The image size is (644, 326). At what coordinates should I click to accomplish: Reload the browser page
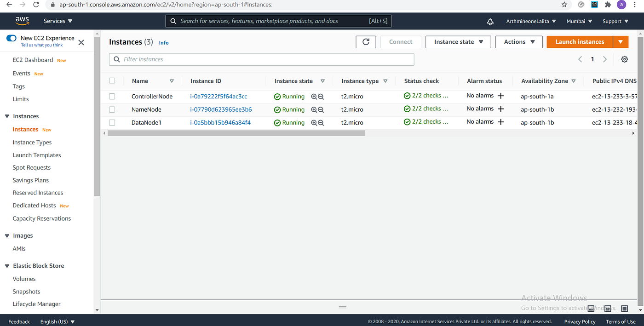pyautogui.click(x=36, y=5)
